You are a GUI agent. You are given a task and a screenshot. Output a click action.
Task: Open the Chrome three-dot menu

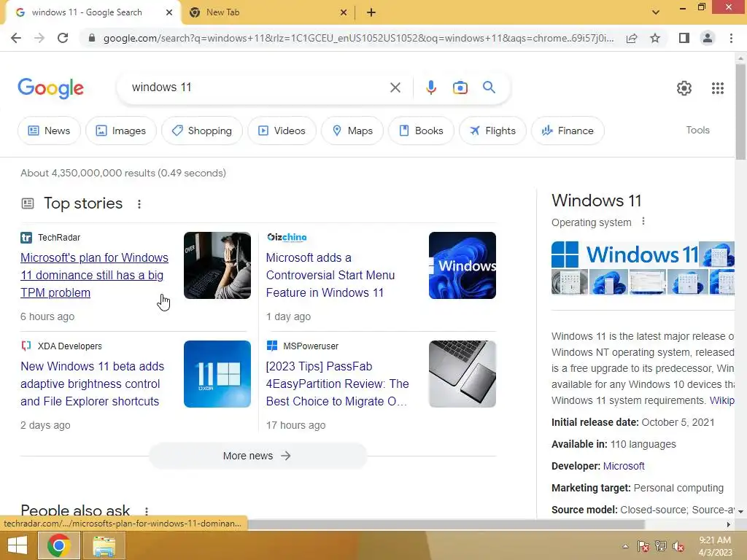tap(731, 38)
